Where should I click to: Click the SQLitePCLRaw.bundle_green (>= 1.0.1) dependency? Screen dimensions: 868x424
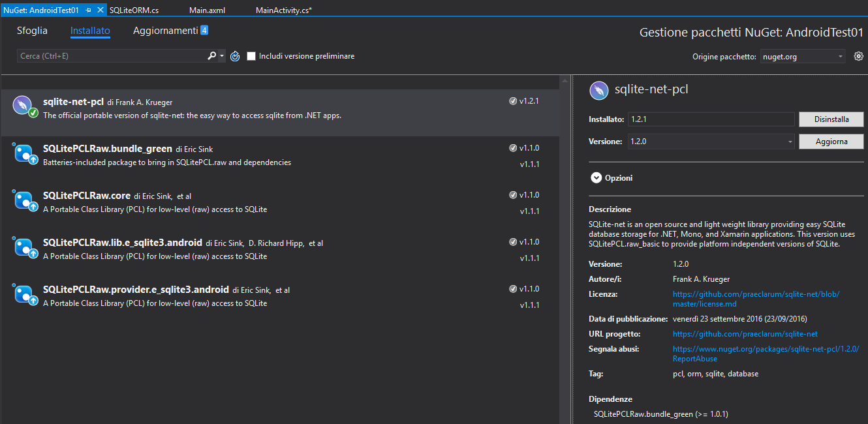[661, 414]
